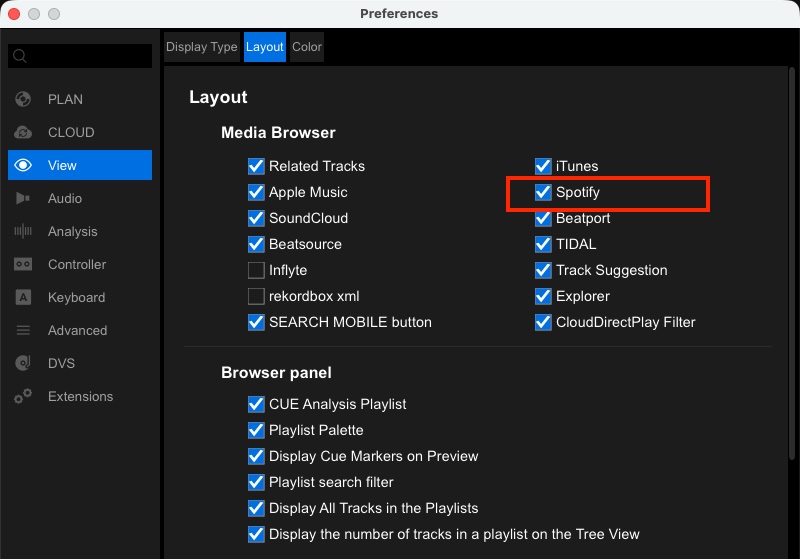Enable the Inflyte checkbox
The height and width of the screenshot is (559, 800).
coord(256,270)
